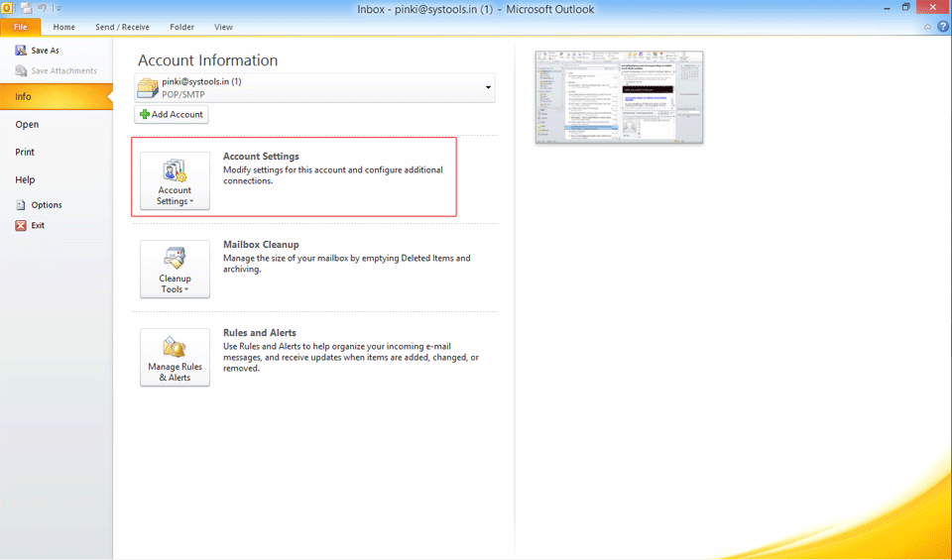952x560 pixels.
Task: Open the View ribbon tab
Action: tap(223, 27)
